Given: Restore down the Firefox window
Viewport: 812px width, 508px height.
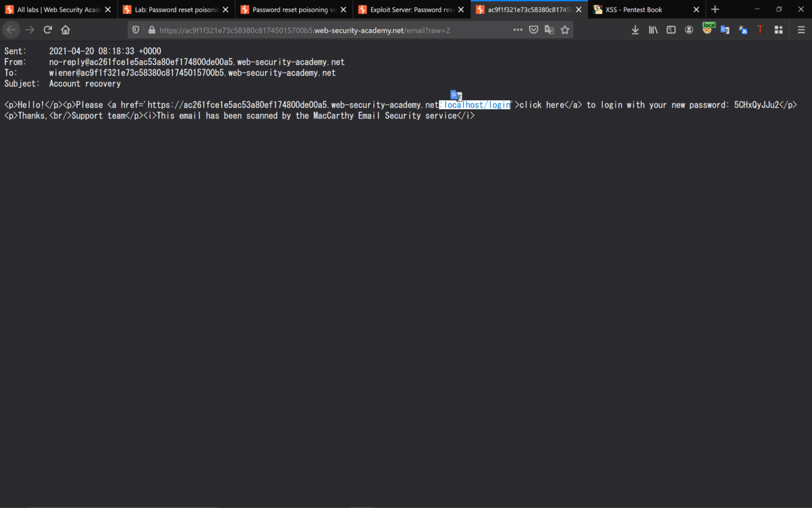Looking at the screenshot, I should click(779, 9).
